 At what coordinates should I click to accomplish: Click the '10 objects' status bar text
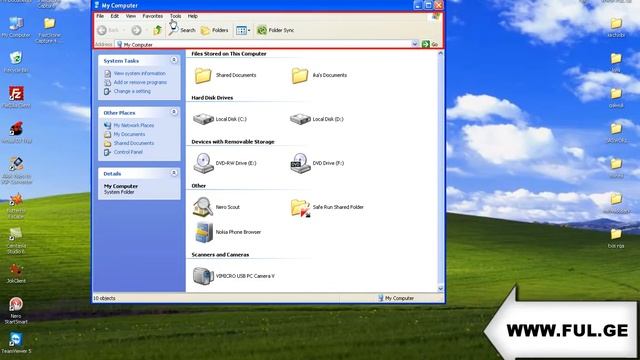(x=104, y=298)
